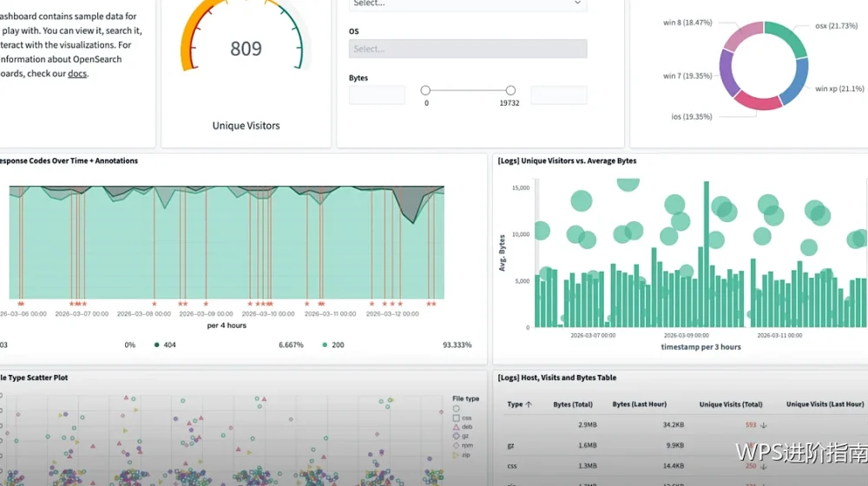The height and width of the screenshot is (486, 868).
Task: Toggle the 404 legend series dot
Action: pos(156,345)
